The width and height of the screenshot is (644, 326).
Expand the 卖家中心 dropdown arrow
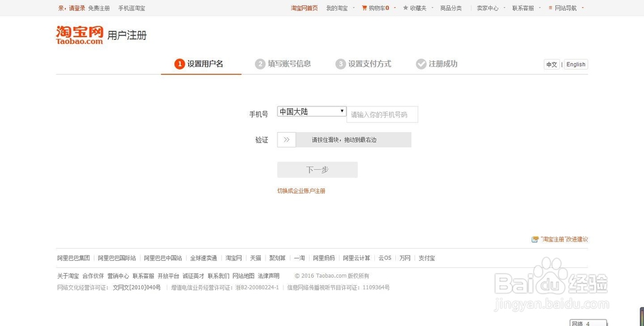[x=504, y=8]
